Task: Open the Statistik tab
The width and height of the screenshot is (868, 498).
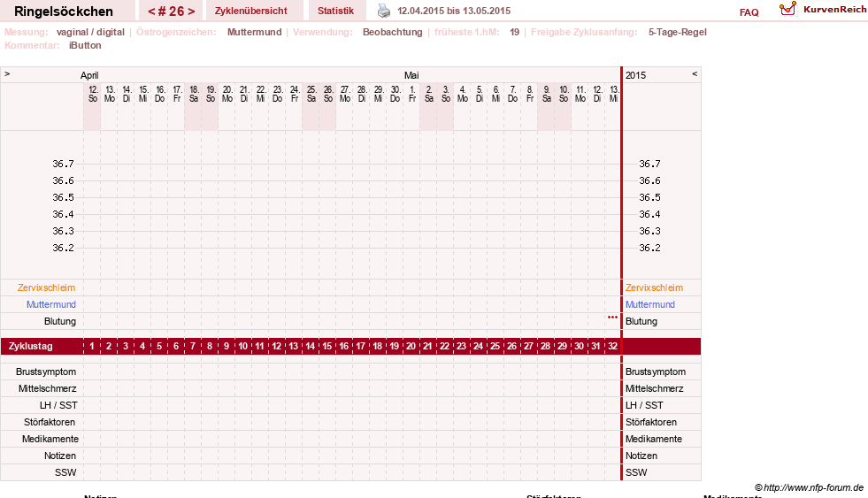Action: (335, 11)
